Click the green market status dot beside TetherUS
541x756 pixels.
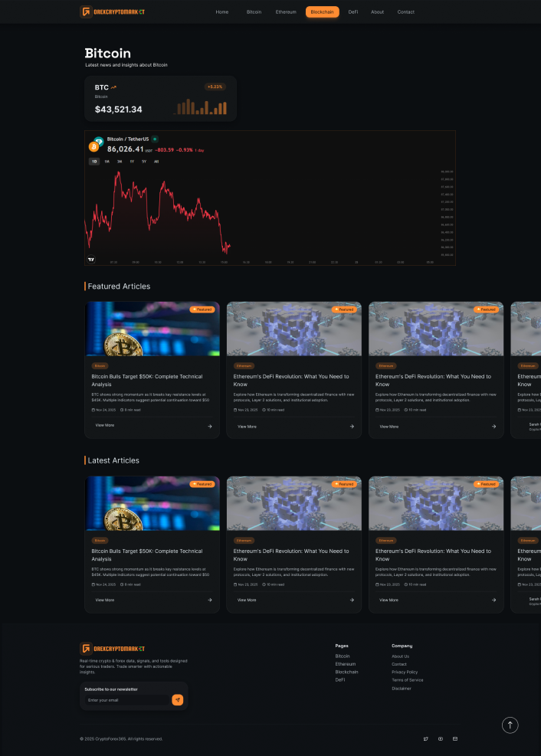click(x=155, y=139)
